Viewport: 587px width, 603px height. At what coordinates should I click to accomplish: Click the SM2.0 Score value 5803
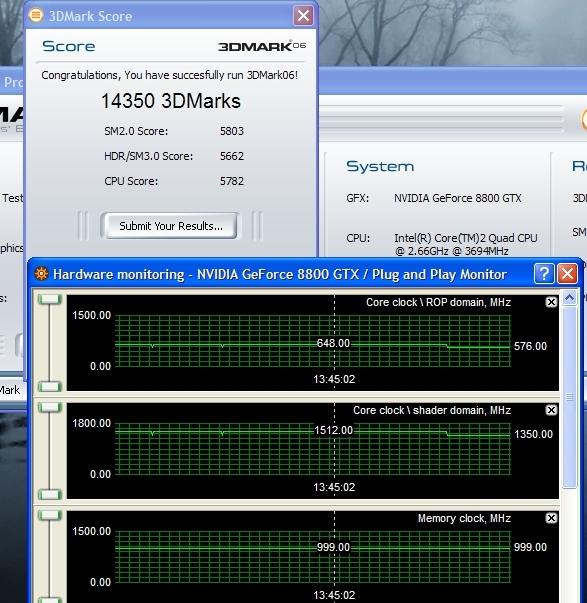point(232,131)
